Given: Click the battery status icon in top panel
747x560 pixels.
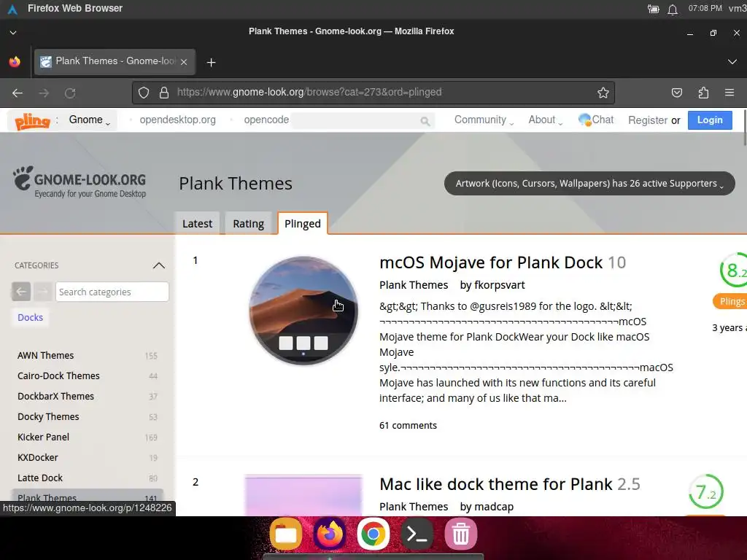Looking at the screenshot, I should pyautogui.click(x=653, y=9).
